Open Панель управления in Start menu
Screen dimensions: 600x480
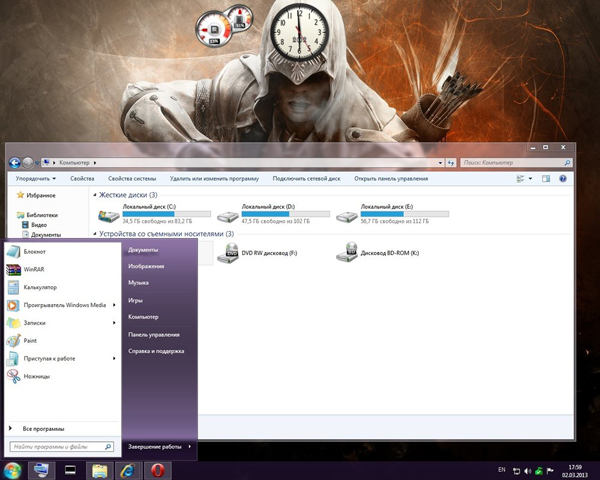click(154, 335)
